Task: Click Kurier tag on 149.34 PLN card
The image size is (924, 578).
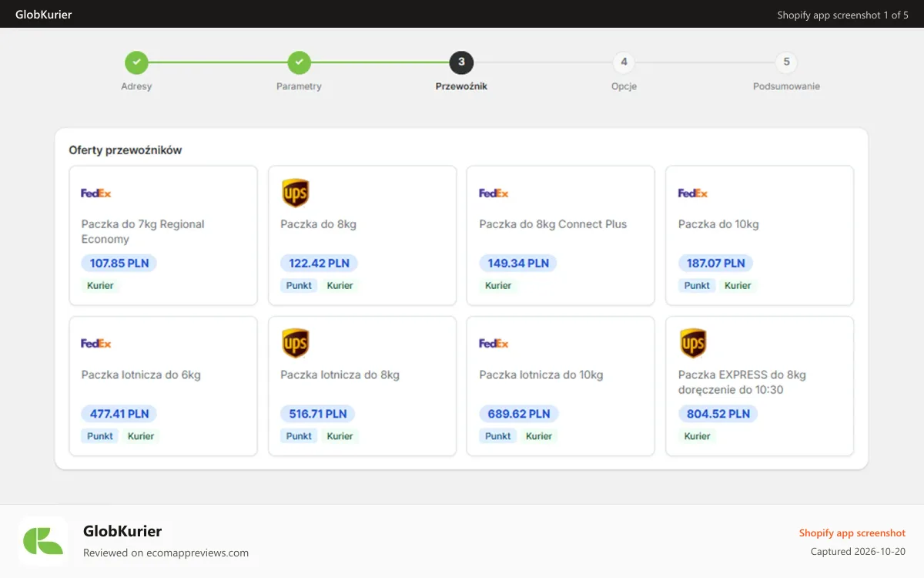Action: 498,285
